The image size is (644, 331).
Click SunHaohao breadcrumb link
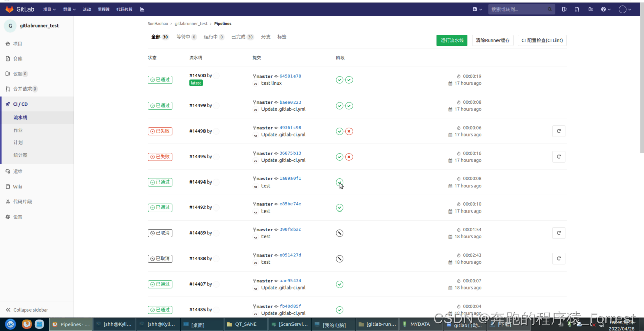(158, 24)
